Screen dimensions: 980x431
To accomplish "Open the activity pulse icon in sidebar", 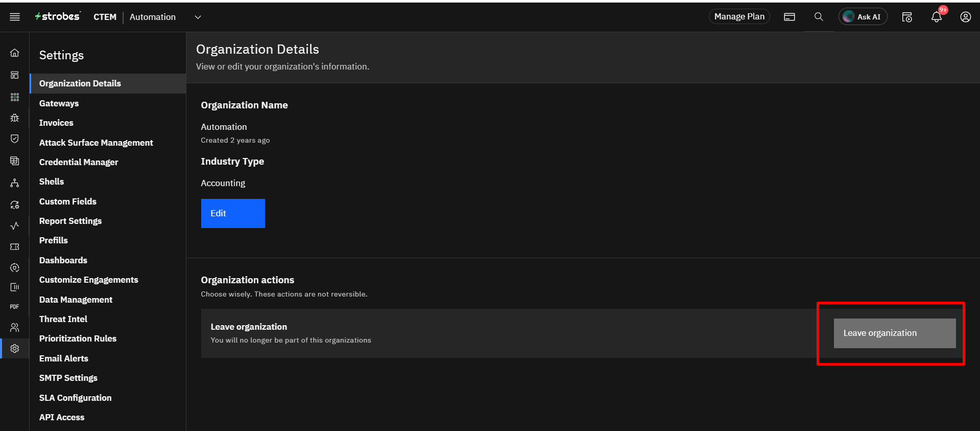I will (x=15, y=225).
